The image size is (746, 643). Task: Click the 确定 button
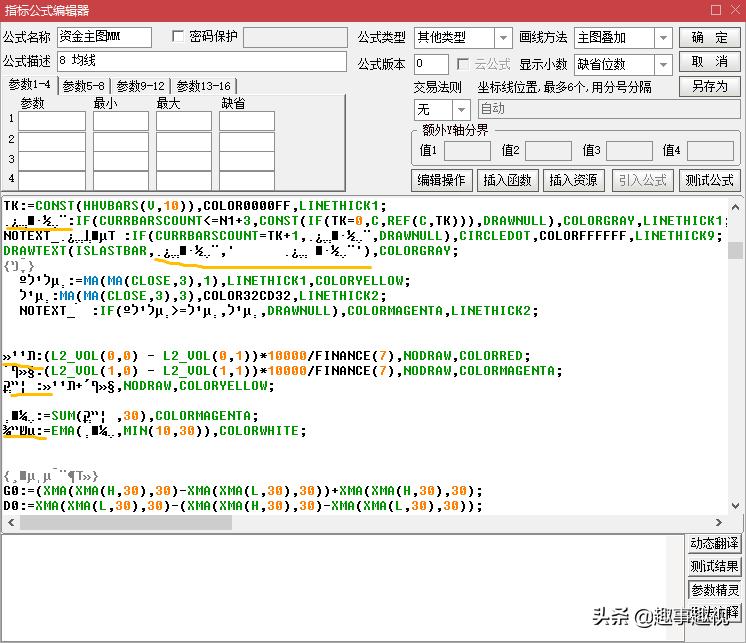(709, 37)
